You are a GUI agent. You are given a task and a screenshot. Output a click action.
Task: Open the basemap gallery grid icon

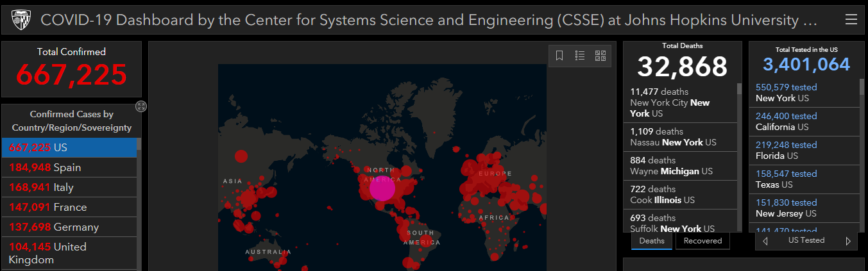(600, 56)
